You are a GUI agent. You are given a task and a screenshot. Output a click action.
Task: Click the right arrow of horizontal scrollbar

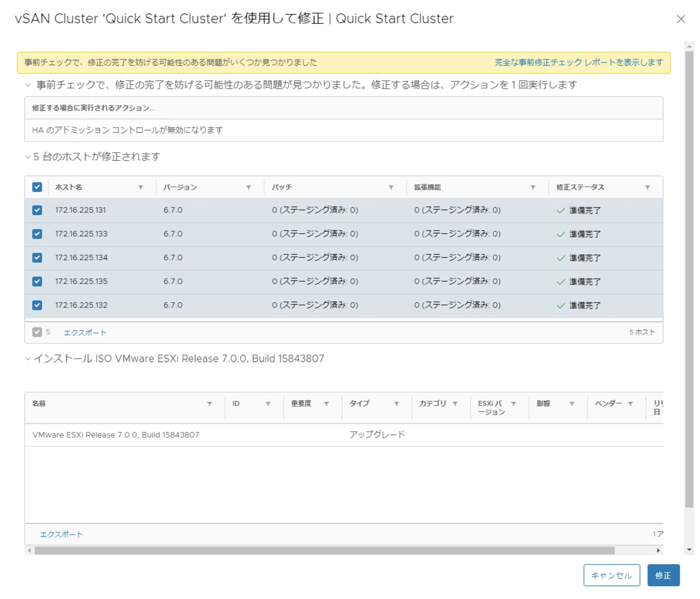click(x=659, y=551)
